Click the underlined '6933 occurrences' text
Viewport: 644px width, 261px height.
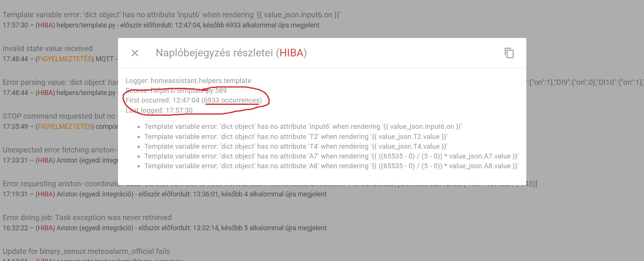click(232, 100)
